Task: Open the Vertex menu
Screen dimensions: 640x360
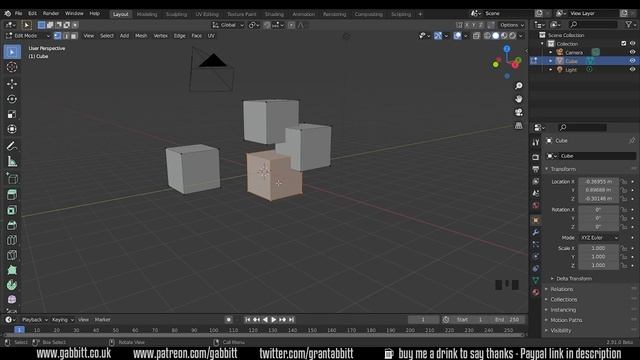Action: coord(160,36)
